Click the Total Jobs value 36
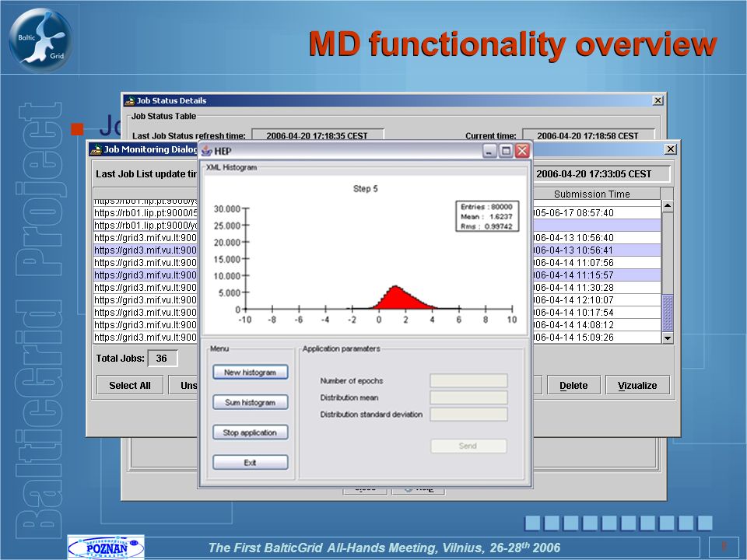 click(x=163, y=358)
